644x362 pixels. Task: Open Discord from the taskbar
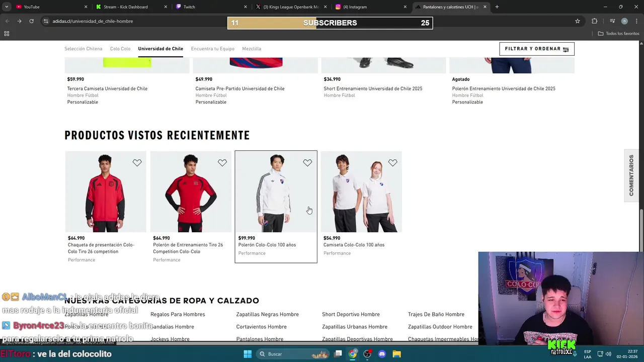click(382, 354)
